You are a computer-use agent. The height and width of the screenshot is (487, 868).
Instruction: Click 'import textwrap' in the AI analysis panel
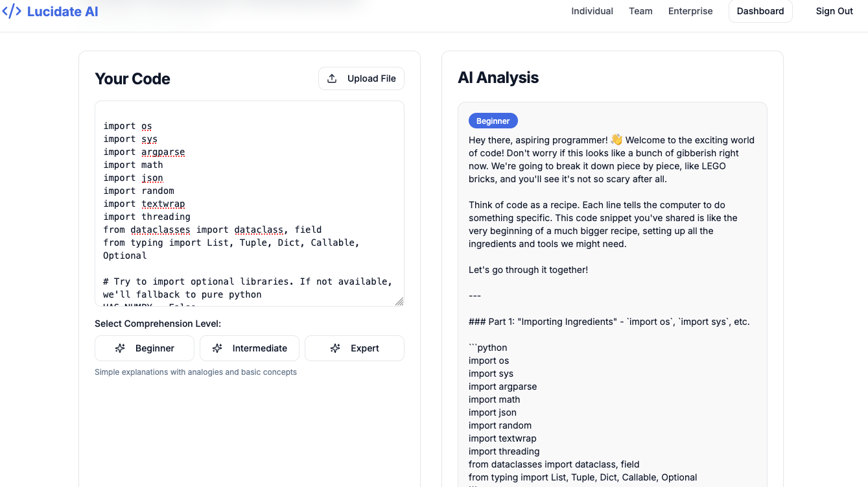pyautogui.click(x=502, y=438)
